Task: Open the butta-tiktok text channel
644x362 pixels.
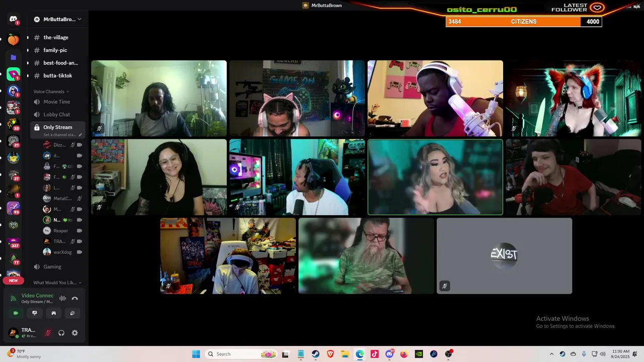Action: coord(58,75)
